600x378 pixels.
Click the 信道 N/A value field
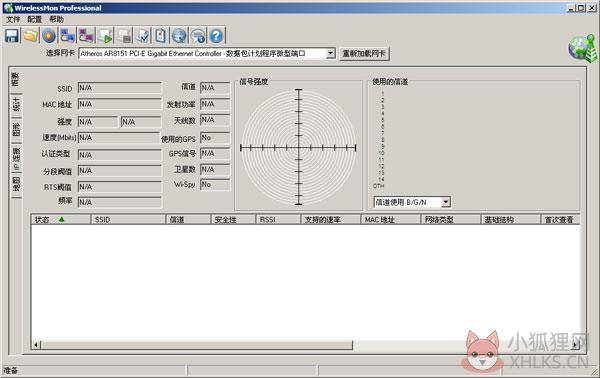(x=215, y=88)
